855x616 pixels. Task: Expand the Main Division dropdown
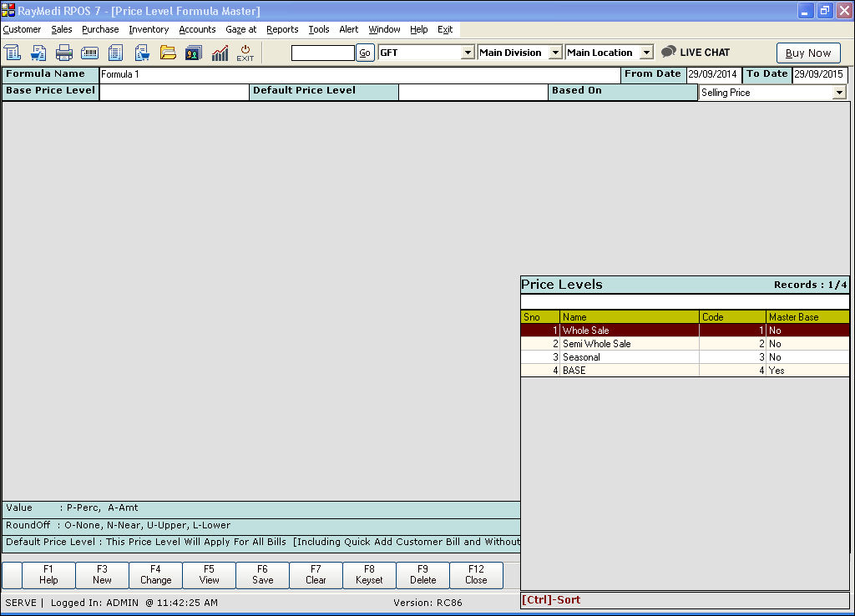click(x=555, y=53)
